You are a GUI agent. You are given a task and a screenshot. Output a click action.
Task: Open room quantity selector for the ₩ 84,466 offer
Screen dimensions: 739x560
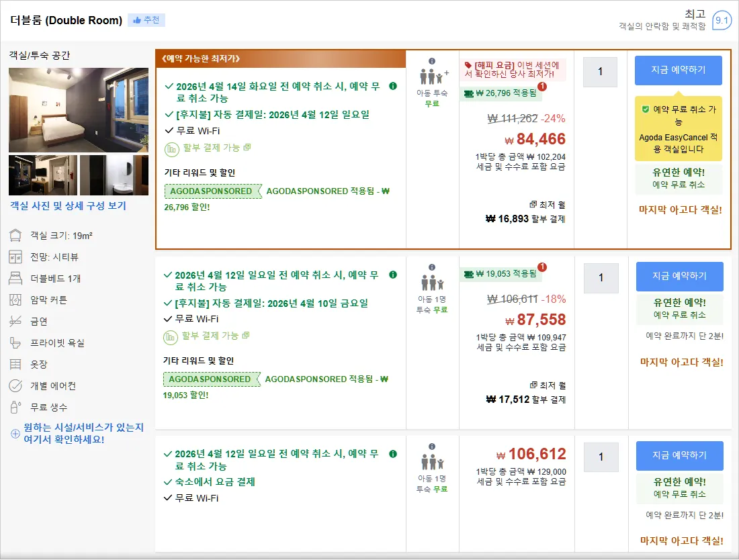tap(600, 72)
